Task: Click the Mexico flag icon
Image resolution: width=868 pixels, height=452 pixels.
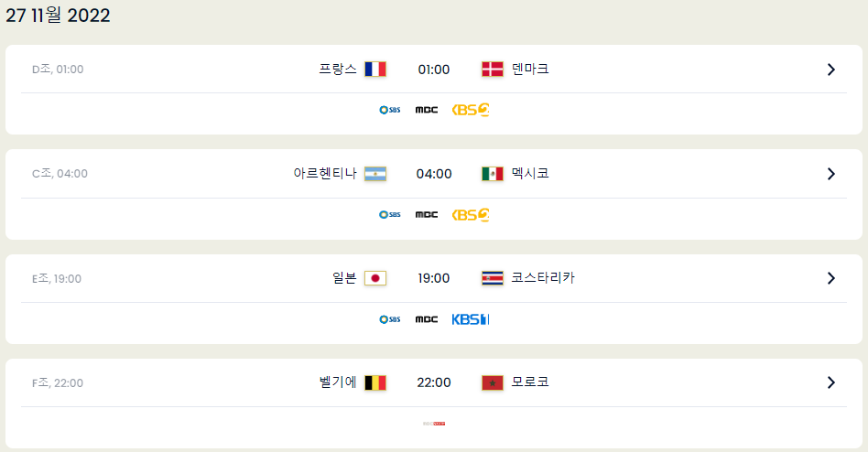Action: 492,174
